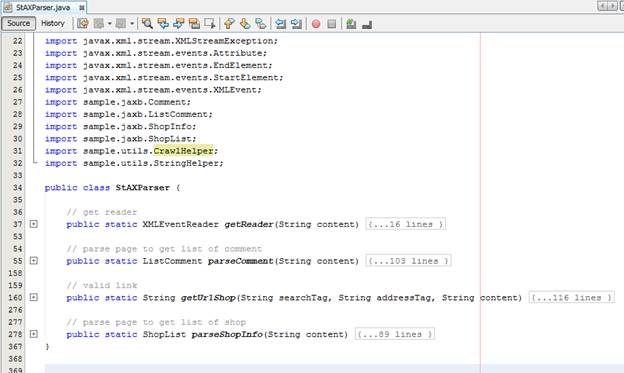
Task: Stop macro recording with square icon
Action: coord(332,24)
